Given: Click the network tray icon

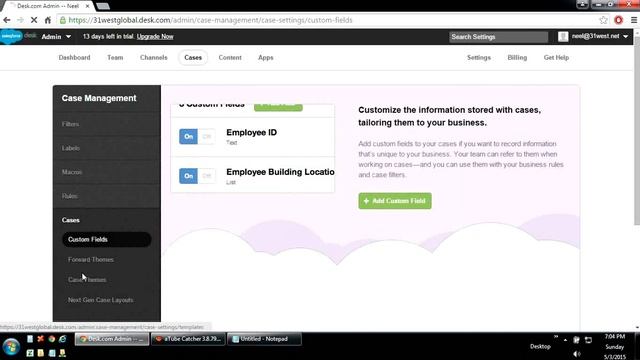Looking at the screenshot, I should click(588, 340).
